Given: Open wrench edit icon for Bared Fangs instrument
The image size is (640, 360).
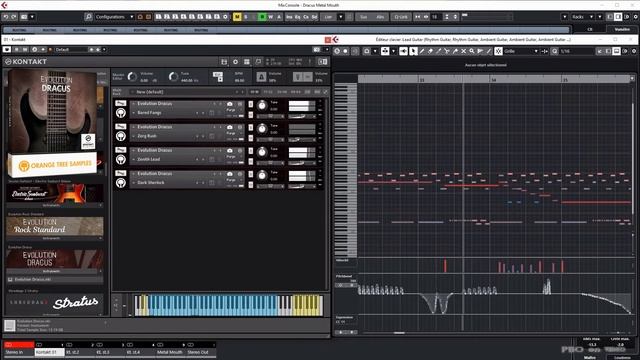Looking at the screenshot, I should click(120, 103).
